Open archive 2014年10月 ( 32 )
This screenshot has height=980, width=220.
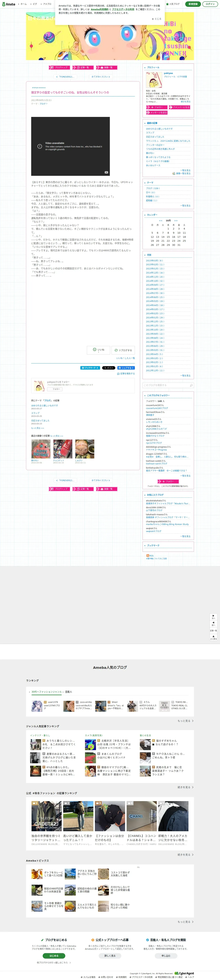(x=155, y=281)
